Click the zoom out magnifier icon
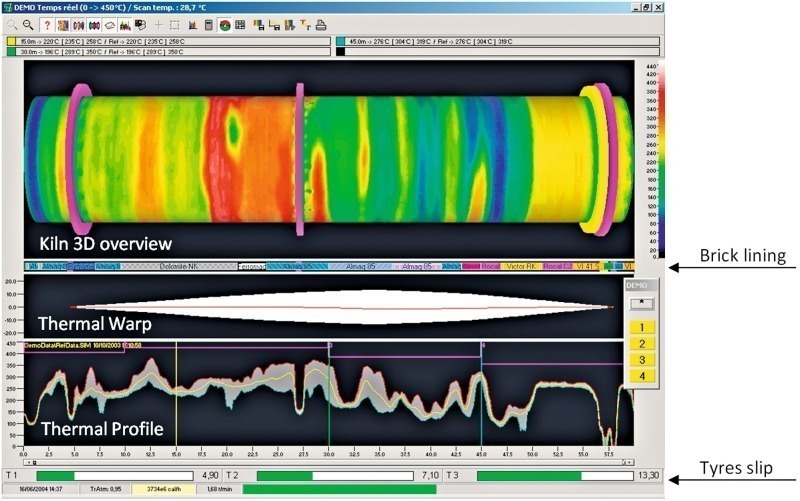The width and height of the screenshot is (800, 501). pyautogui.click(x=28, y=24)
